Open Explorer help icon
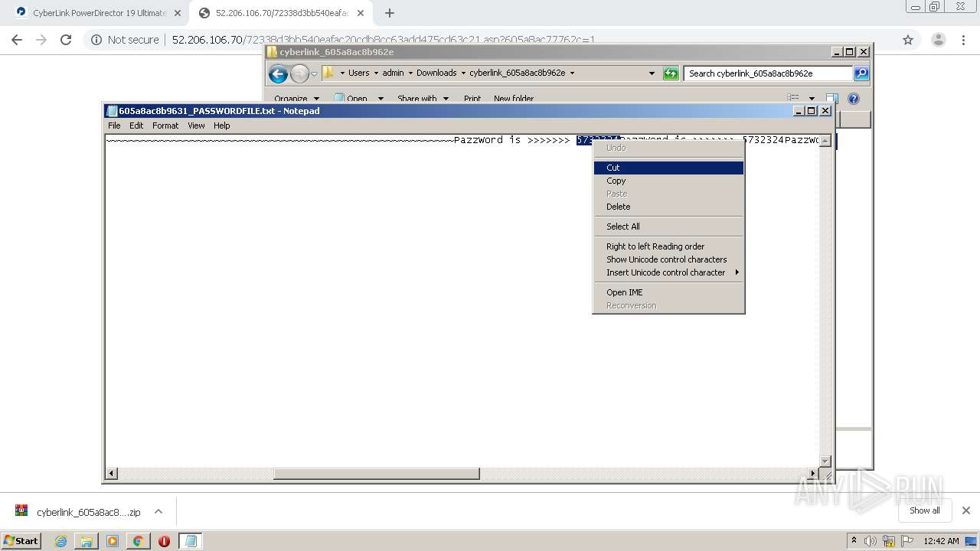The height and width of the screenshot is (551, 980). (x=854, y=98)
